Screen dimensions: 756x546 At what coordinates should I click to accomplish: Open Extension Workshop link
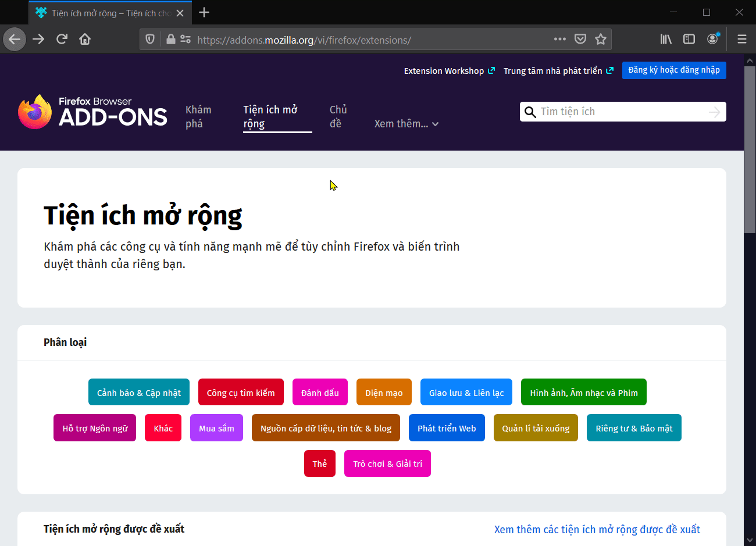coord(450,71)
